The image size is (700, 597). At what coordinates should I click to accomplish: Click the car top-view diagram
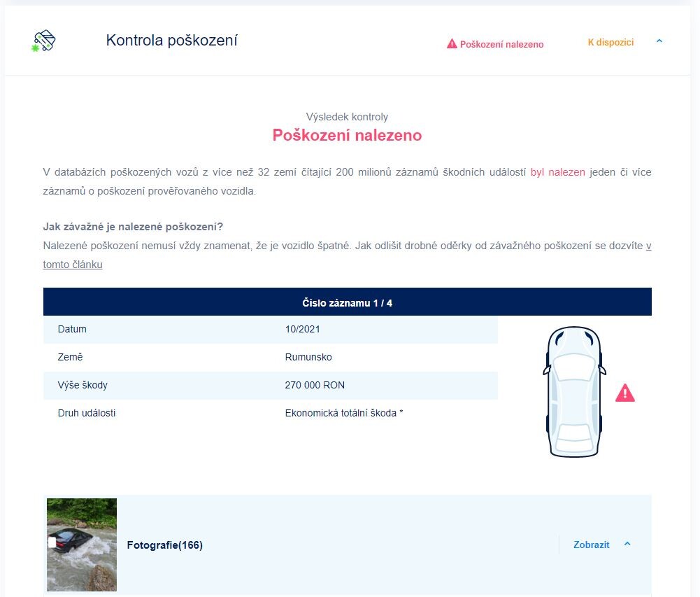(574, 391)
